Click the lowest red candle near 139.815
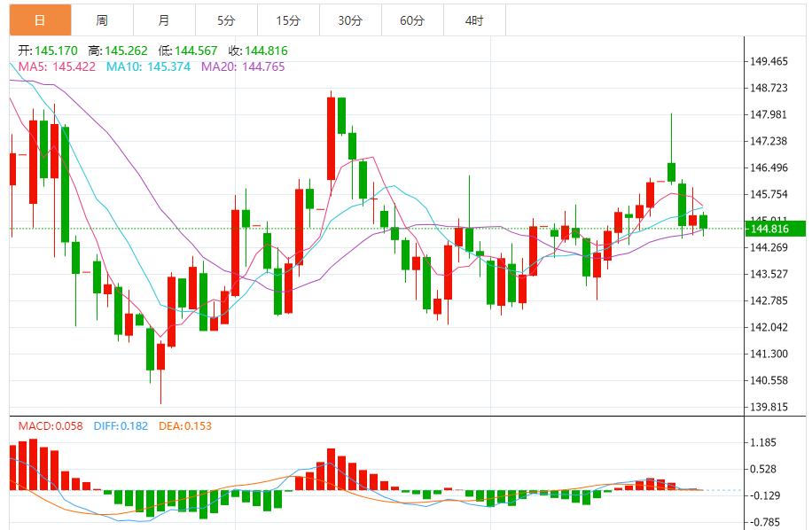The image size is (812, 530). [x=161, y=357]
